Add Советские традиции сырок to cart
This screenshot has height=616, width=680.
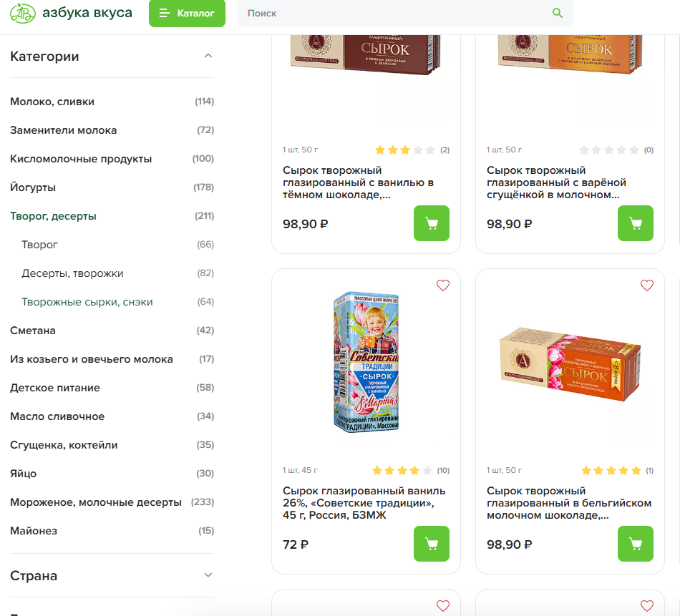(432, 544)
